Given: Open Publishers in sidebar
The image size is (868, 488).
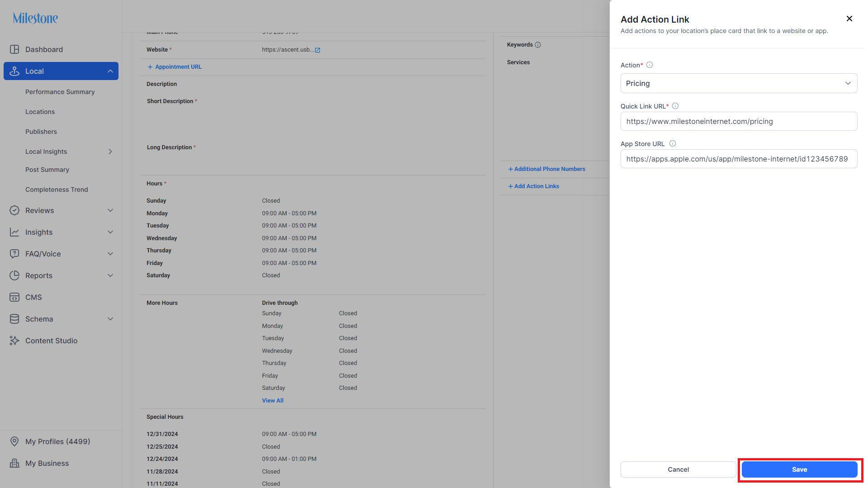Looking at the screenshot, I should coord(41,132).
